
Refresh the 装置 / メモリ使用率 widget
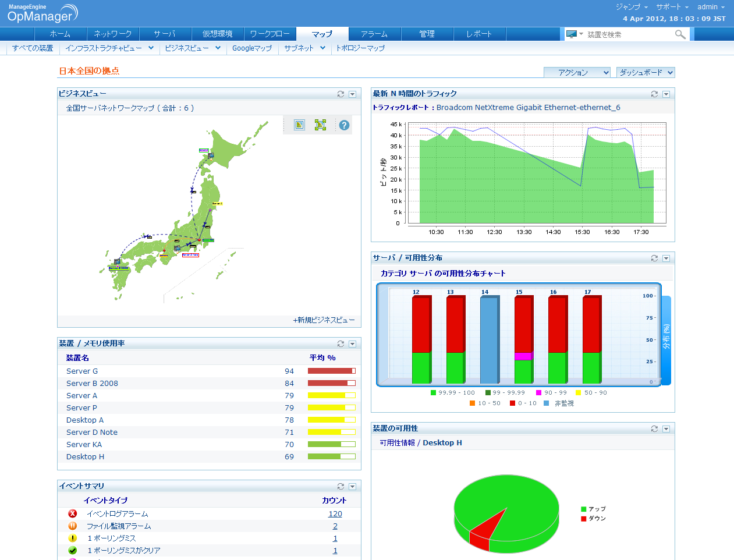[341, 343]
